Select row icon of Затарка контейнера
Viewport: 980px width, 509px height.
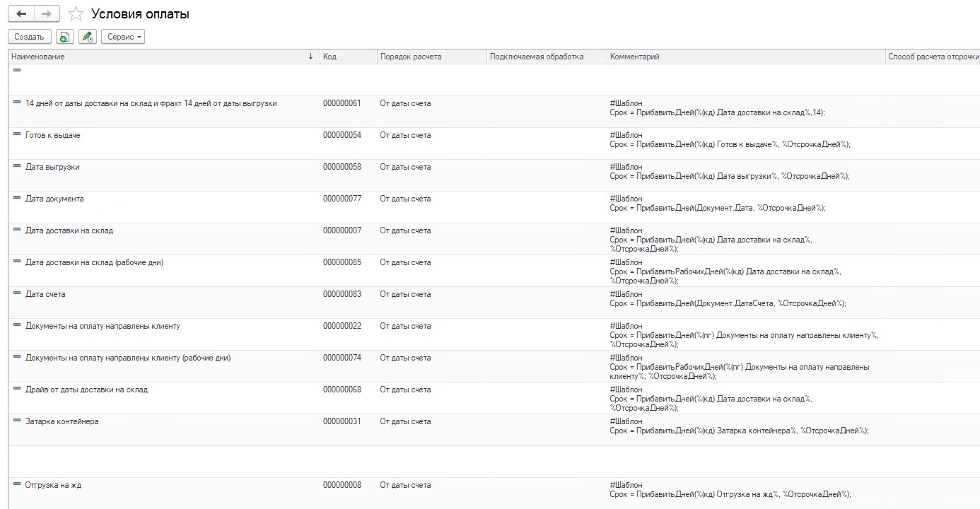[x=17, y=420]
